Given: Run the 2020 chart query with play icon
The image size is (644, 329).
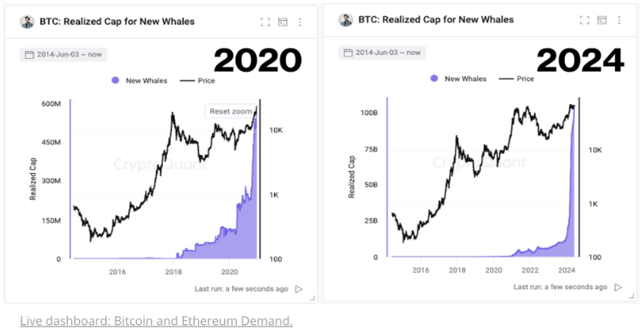Looking at the screenshot, I should pyautogui.click(x=298, y=289).
